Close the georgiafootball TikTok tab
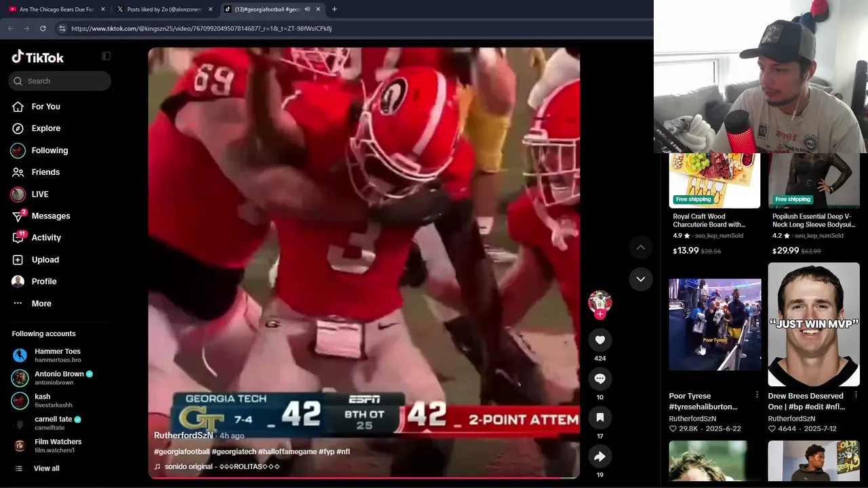Image resolution: width=868 pixels, height=488 pixels. tap(318, 9)
